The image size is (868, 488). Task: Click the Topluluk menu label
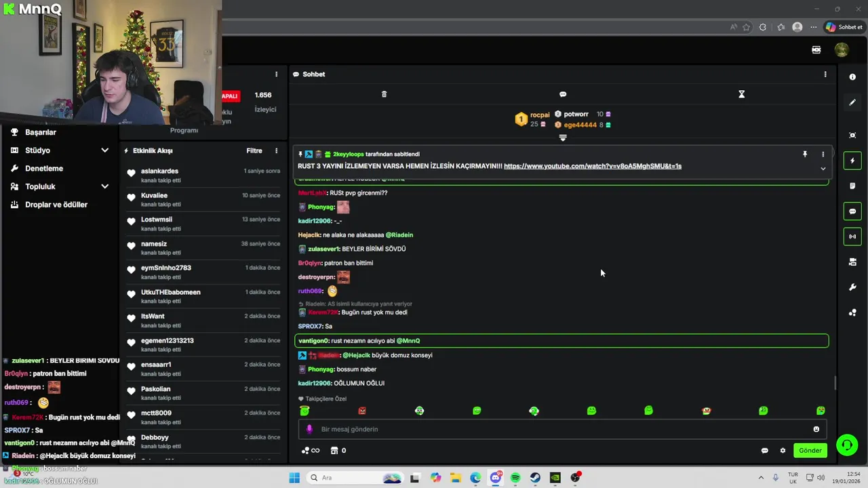pos(40,186)
